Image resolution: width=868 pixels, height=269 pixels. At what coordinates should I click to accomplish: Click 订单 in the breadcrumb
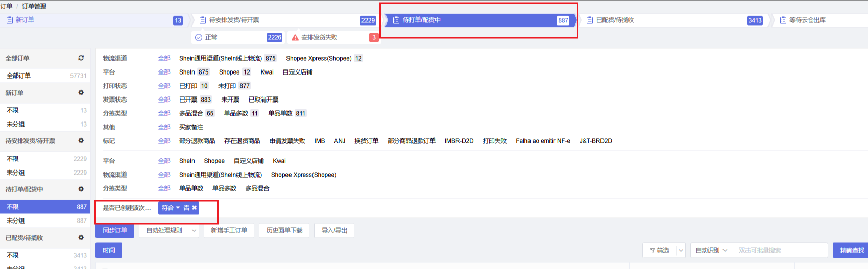6,6
